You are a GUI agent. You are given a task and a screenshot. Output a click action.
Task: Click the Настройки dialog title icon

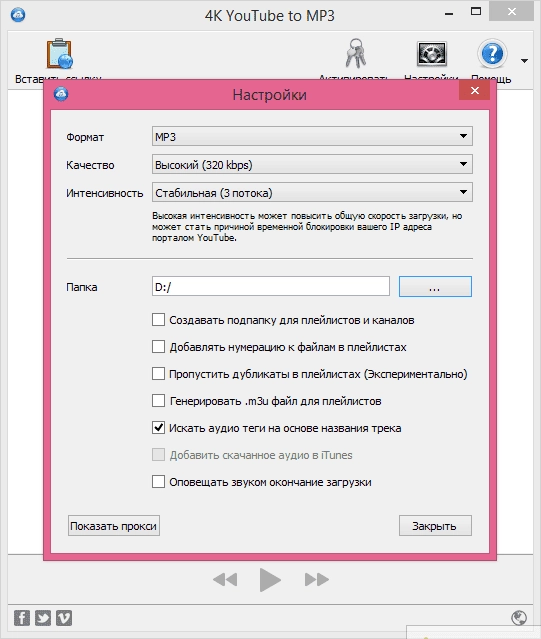pyautogui.click(x=61, y=94)
